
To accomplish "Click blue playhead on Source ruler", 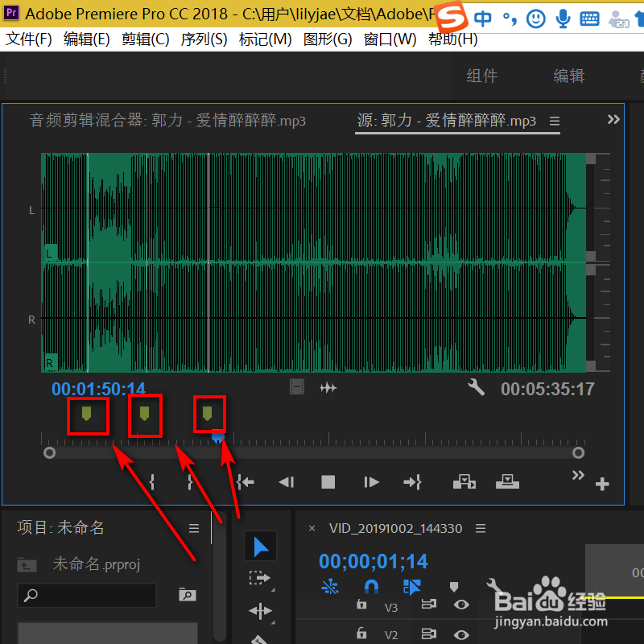I will [218, 436].
